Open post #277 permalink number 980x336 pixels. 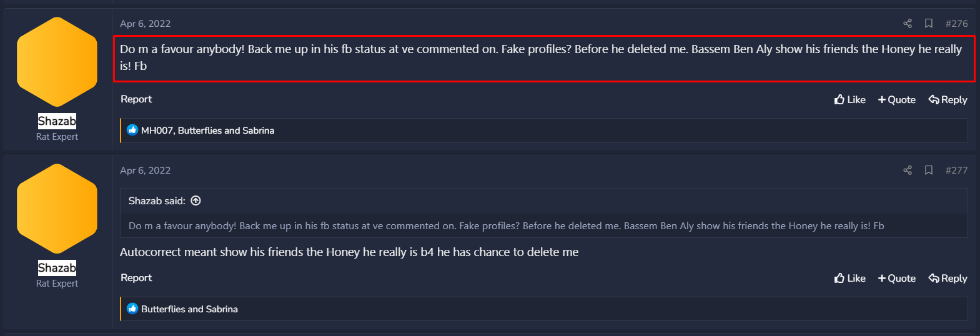pos(956,170)
